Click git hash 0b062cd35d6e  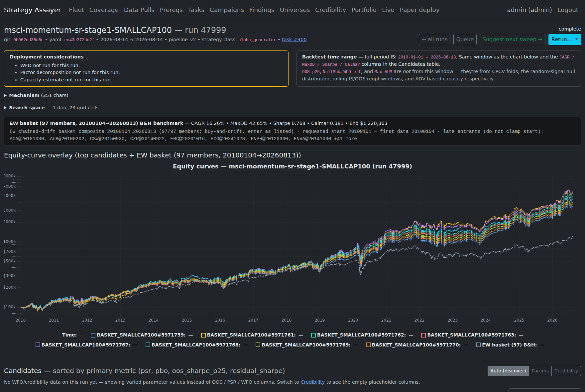pyautogui.click(x=28, y=40)
